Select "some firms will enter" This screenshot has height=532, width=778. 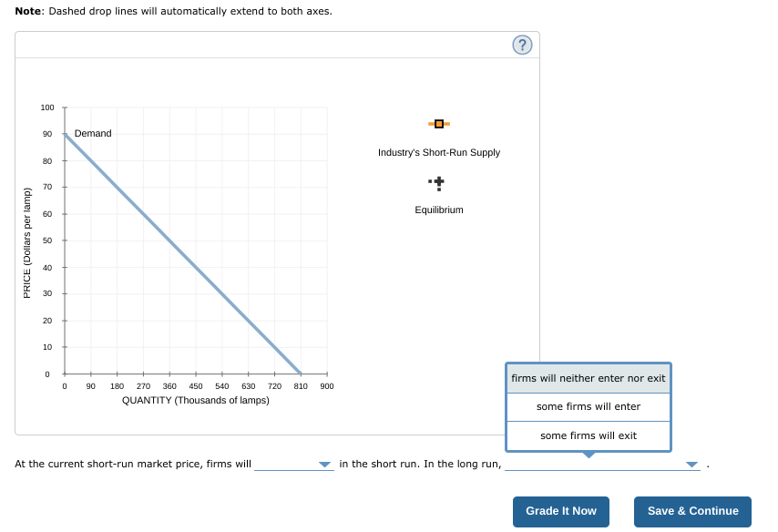pyautogui.click(x=588, y=404)
